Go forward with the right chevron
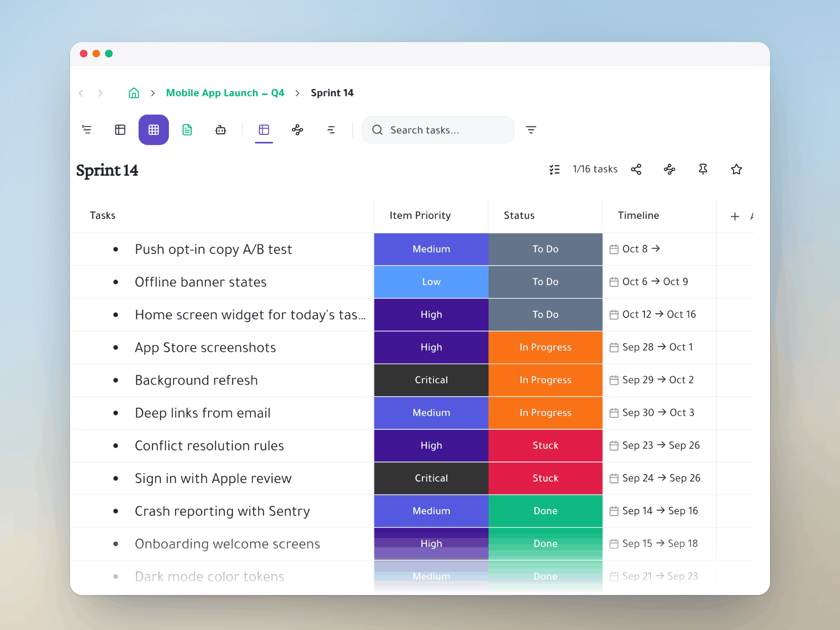Screen dimensions: 840x630 tap(100, 93)
